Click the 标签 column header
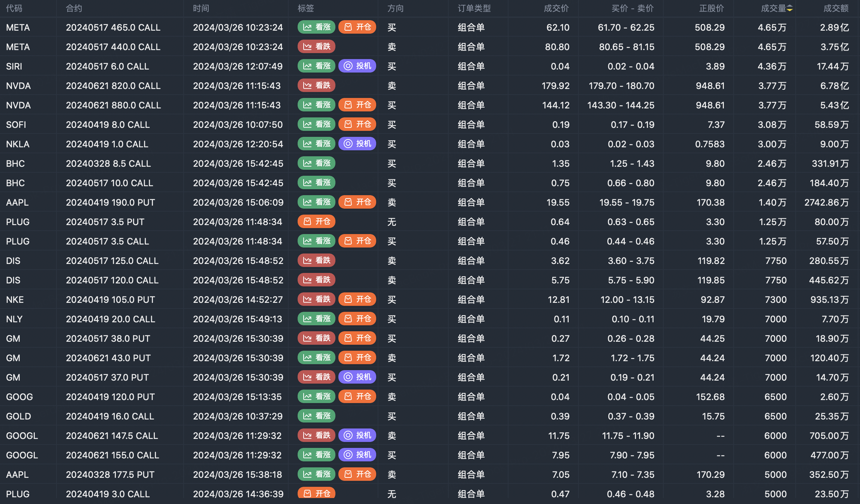 (305, 9)
